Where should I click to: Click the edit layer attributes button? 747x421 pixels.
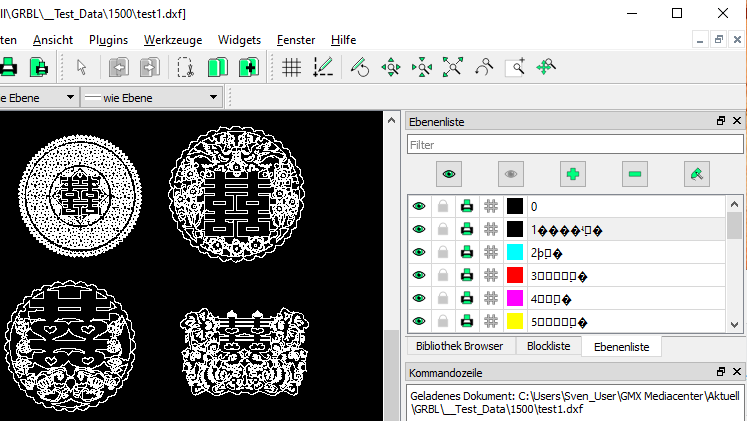[x=697, y=174]
